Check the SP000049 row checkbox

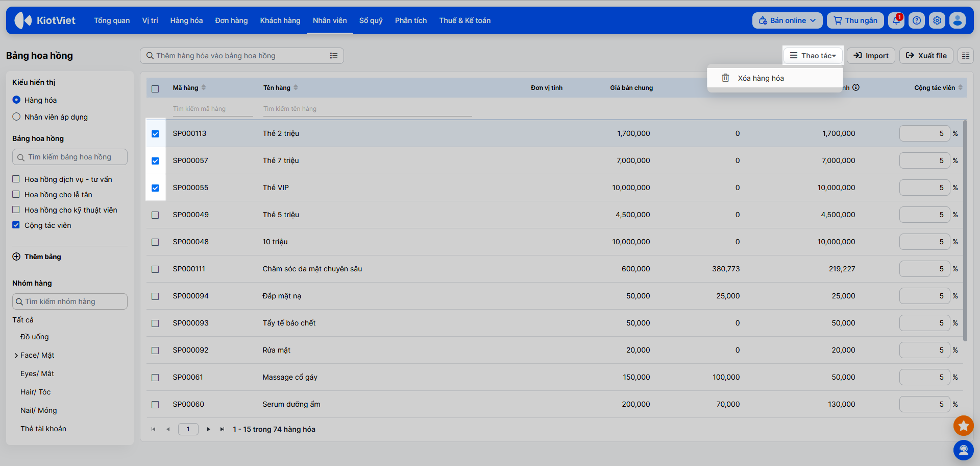(x=155, y=215)
